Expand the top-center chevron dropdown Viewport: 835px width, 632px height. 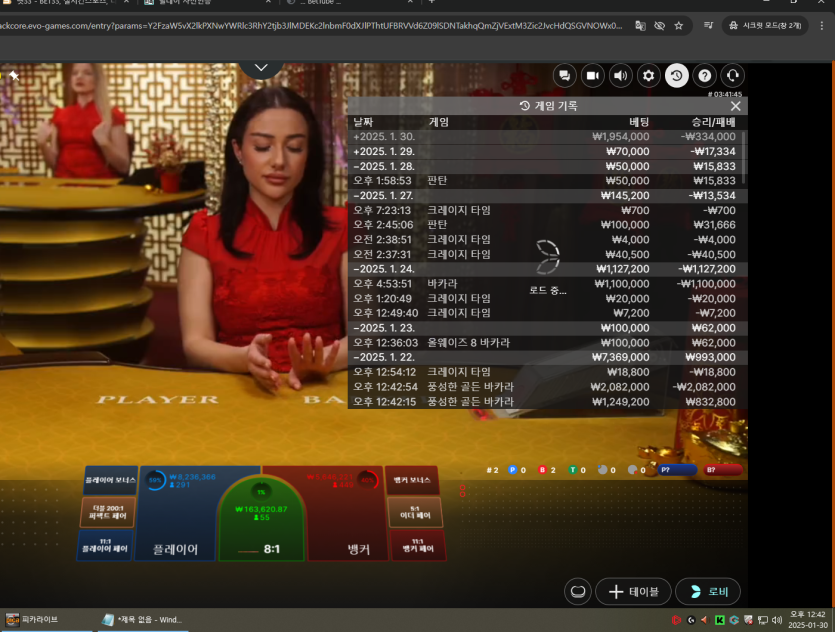(261, 67)
